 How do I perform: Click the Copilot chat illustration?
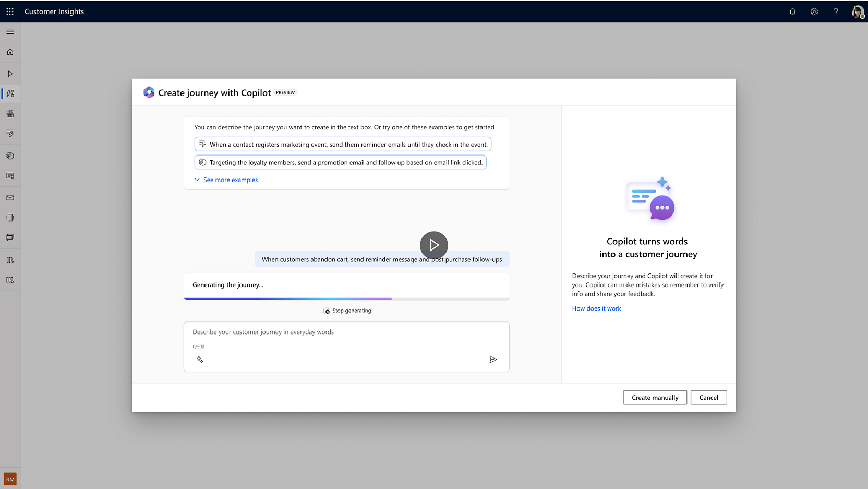pyautogui.click(x=650, y=199)
